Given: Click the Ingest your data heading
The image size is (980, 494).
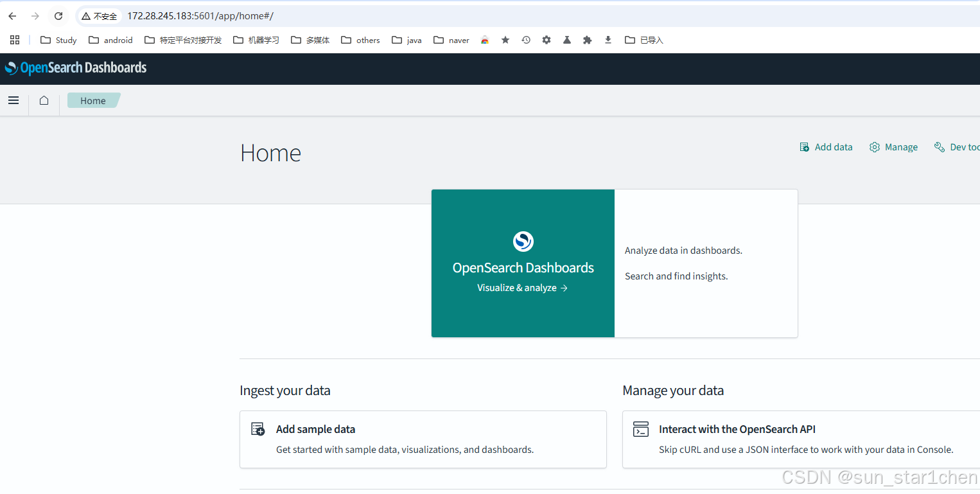Looking at the screenshot, I should (285, 391).
